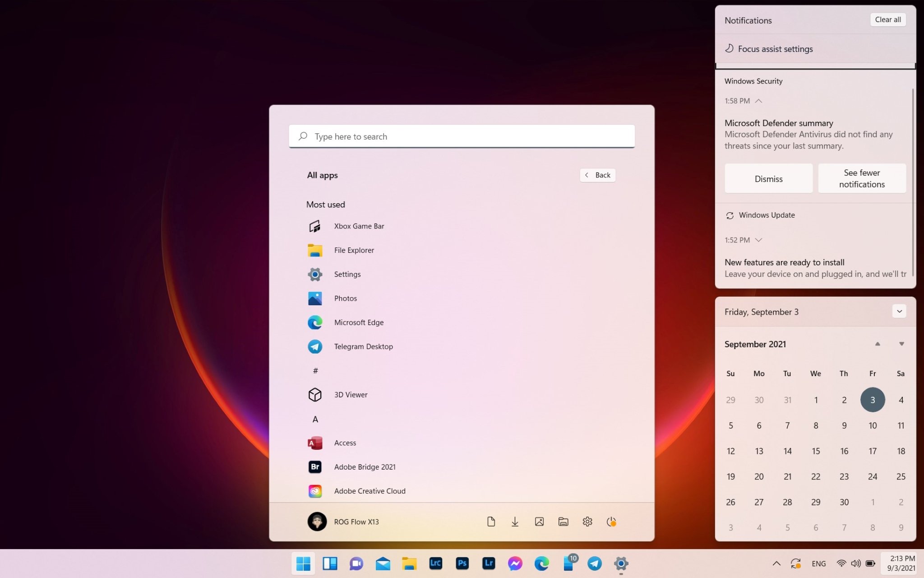
Task: Dismiss the Microsoft Defender summary notification
Action: click(x=768, y=178)
